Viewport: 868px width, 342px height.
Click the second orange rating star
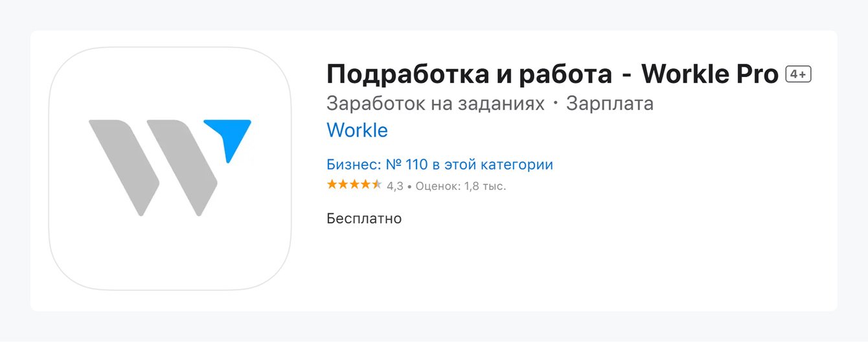point(343,185)
